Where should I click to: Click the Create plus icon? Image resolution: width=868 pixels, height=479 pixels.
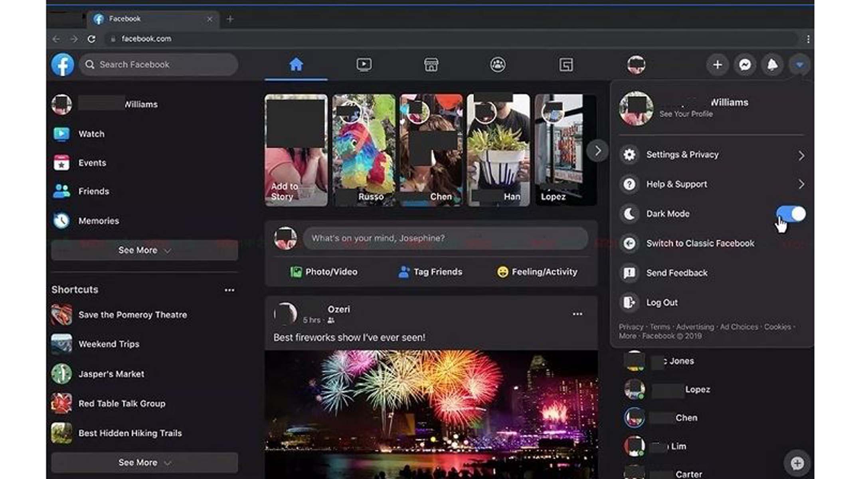click(x=717, y=65)
